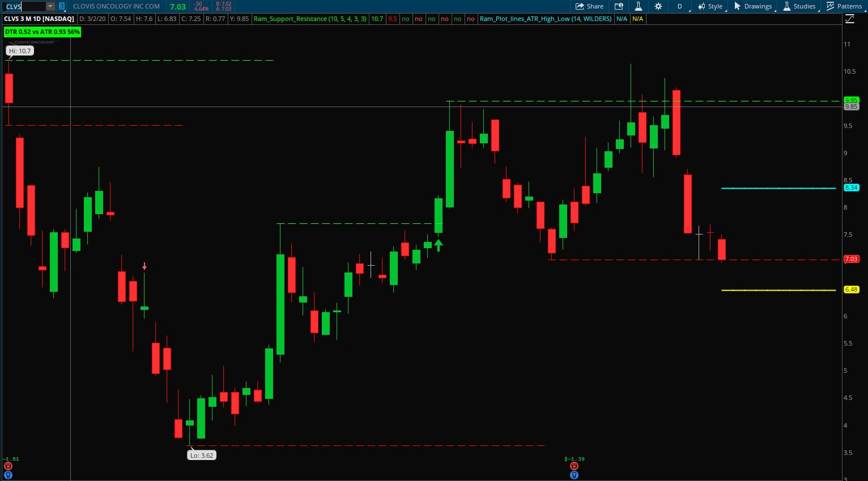Open the Style menu
This screenshot has width=868, height=481.
(x=710, y=6)
